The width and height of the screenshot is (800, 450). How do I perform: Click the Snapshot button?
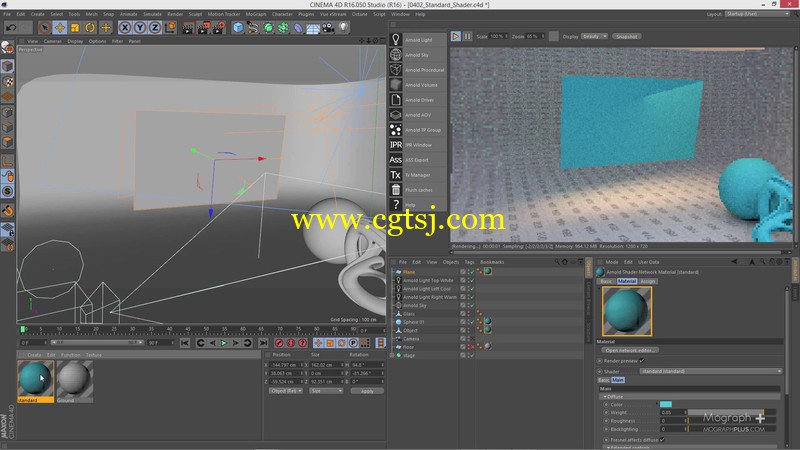click(x=627, y=37)
